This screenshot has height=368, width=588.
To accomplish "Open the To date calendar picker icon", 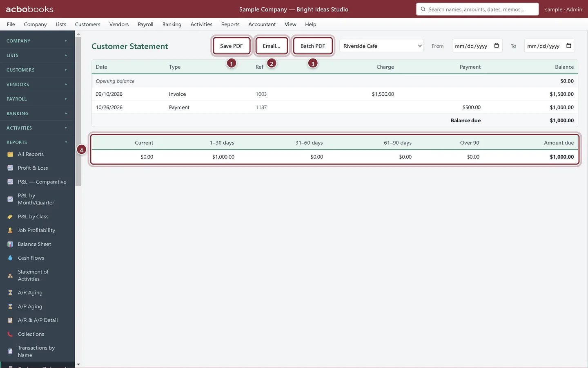I will 569,46.
